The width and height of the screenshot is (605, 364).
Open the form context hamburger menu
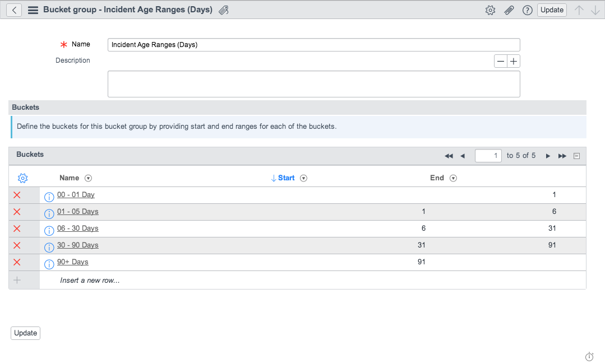(33, 10)
